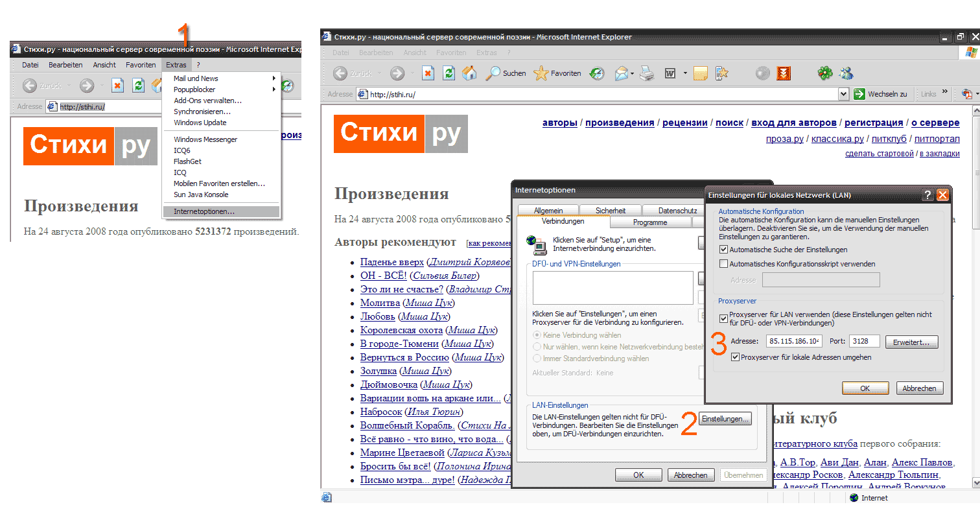Screen dimensions: 980x507
Task: Open dropdown arrow beside Mail icon
Action: coord(633,73)
